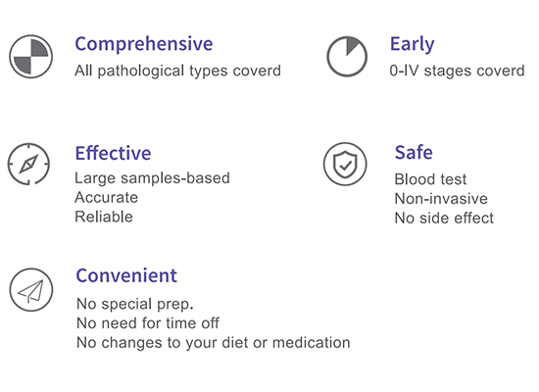Click the Early pie-chart icon
Screen dimensions: 539x392
pyautogui.click(x=347, y=57)
